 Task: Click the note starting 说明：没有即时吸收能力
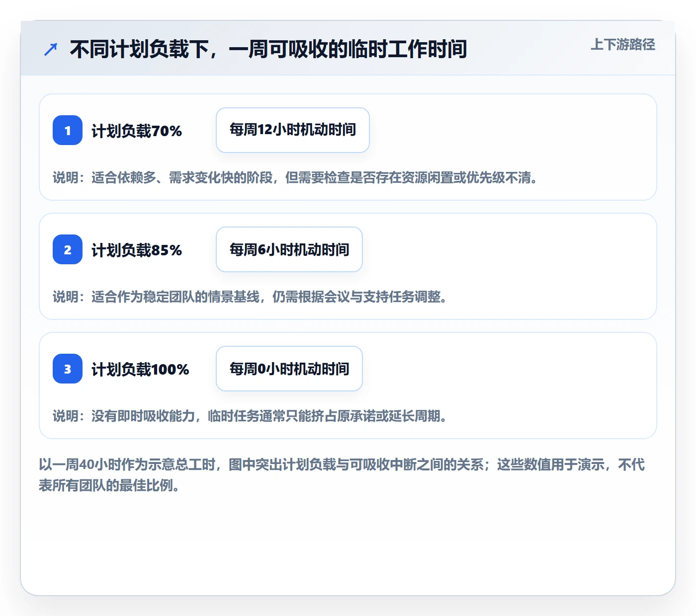[250, 416]
